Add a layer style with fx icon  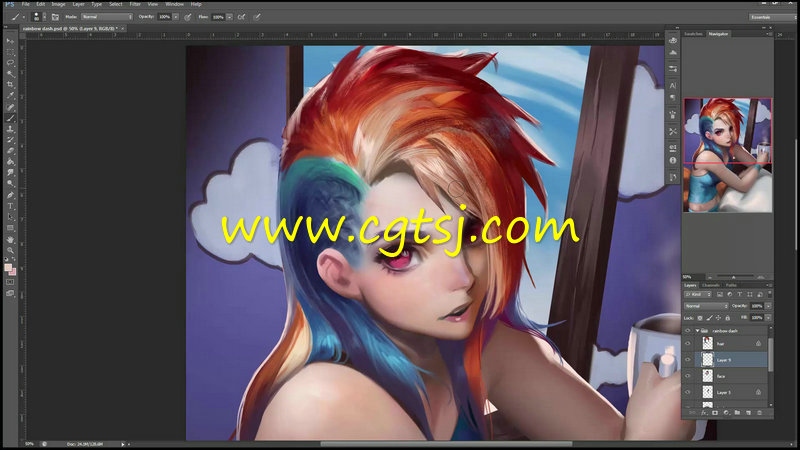(x=704, y=413)
